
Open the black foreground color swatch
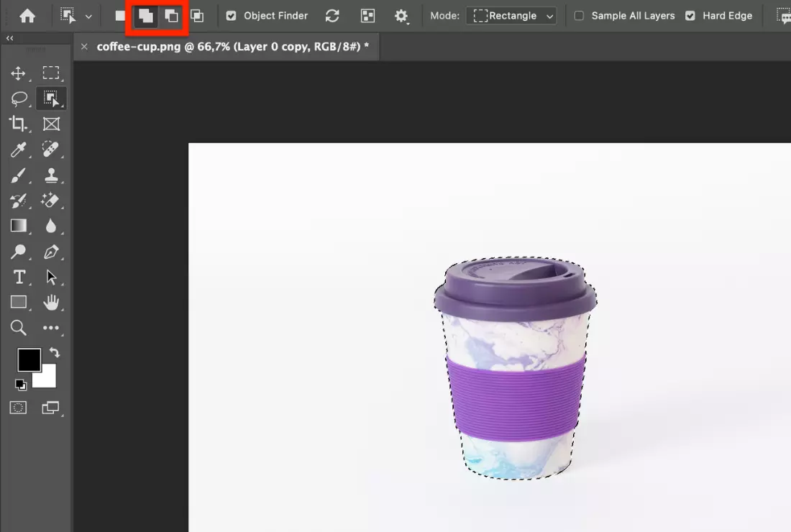[29, 359]
